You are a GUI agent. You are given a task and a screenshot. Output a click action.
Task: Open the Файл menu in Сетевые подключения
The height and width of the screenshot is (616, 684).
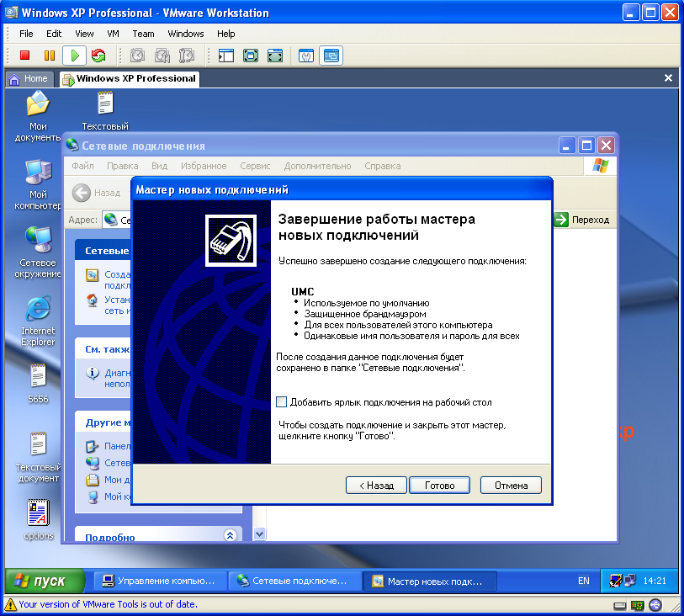[x=83, y=166]
